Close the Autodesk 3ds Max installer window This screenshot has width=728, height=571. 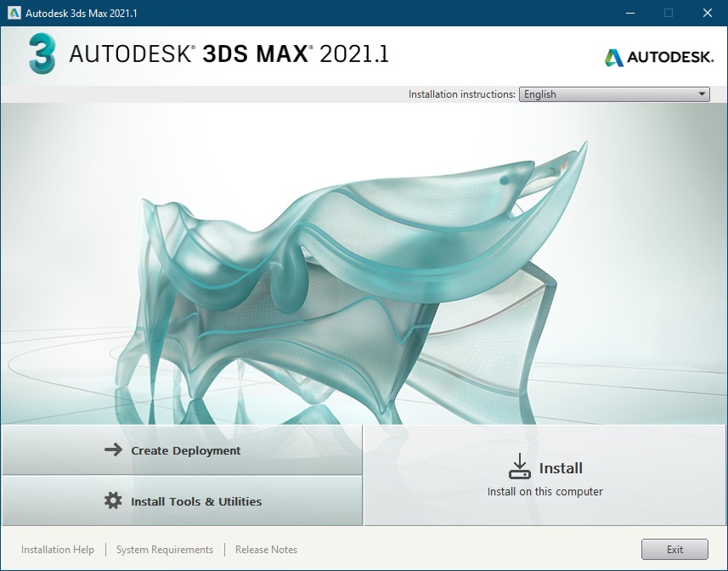708,13
